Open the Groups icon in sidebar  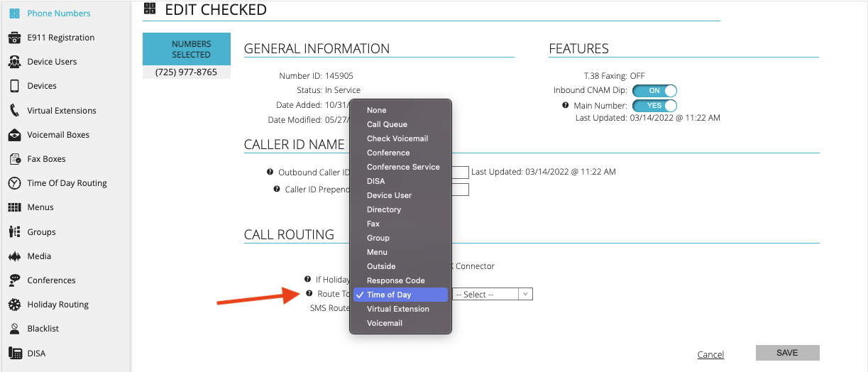14,232
